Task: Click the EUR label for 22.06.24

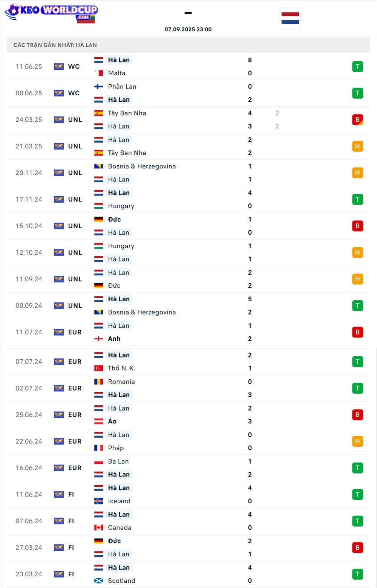Action: coord(75,441)
